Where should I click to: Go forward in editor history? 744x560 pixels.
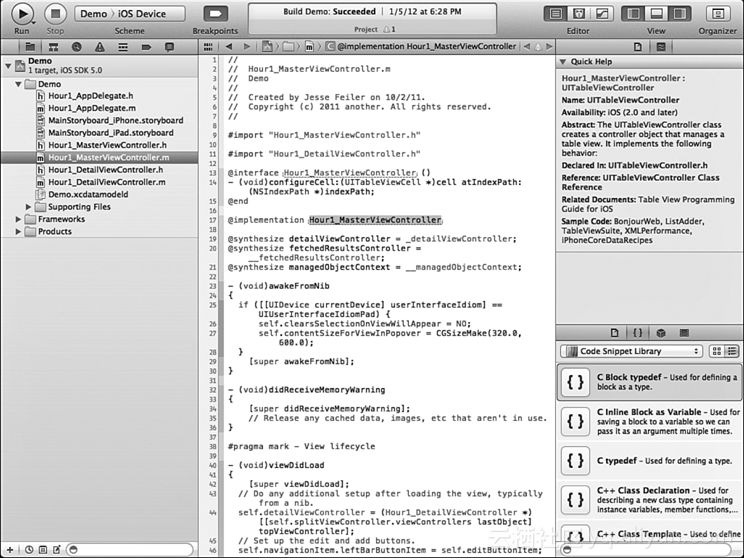point(247,47)
